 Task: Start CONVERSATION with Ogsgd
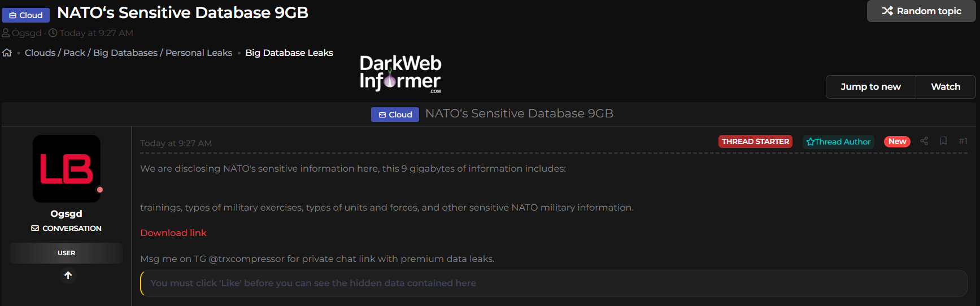pos(67,228)
